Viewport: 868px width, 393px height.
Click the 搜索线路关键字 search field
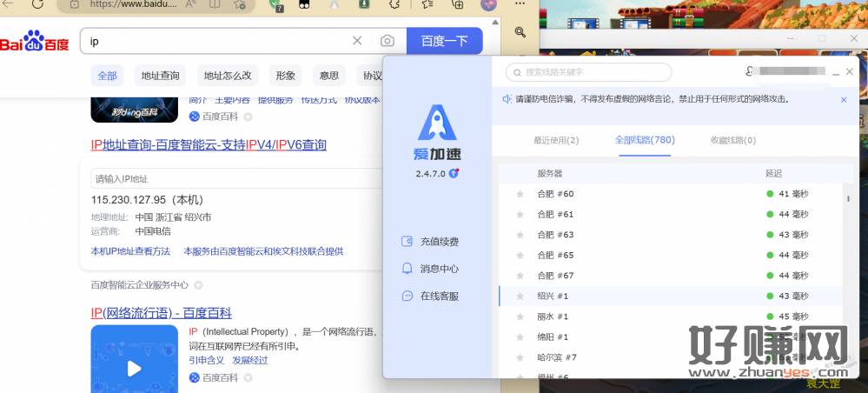click(x=591, y=72)
